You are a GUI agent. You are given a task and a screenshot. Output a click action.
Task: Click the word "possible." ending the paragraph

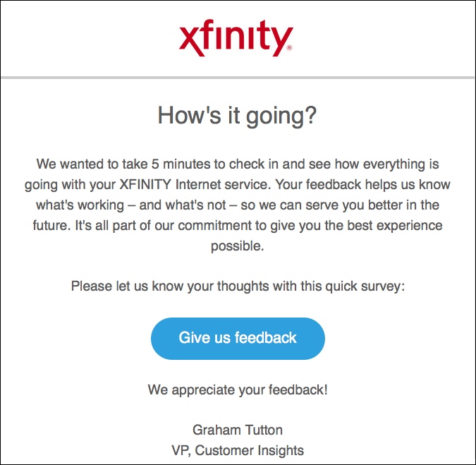(x=238, y=246)
